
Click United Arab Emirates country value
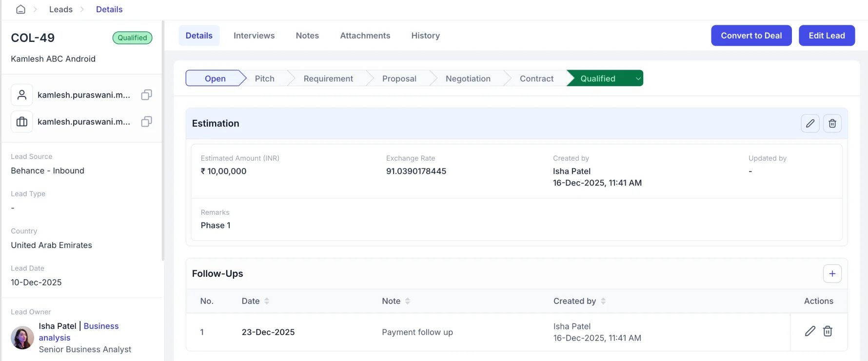pyautogui.click(x=51, y=245)
